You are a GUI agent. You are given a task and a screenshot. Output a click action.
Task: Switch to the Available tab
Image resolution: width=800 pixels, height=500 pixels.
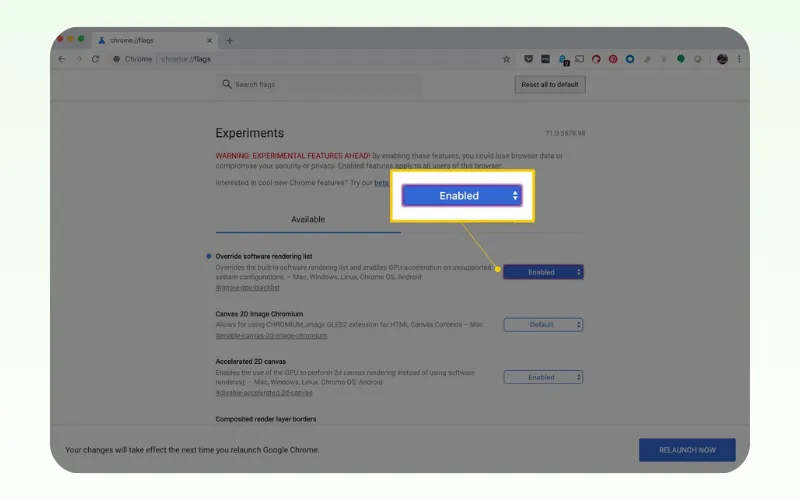click(308, 219)
